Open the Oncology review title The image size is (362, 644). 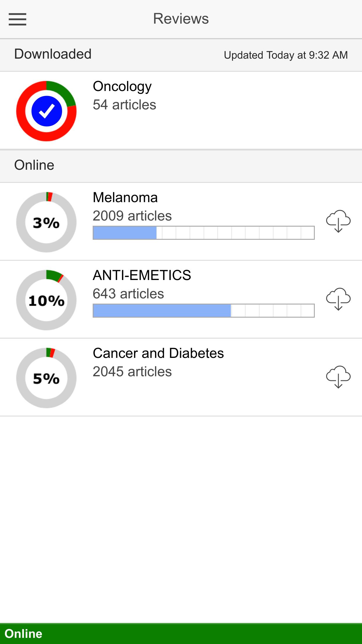pyautogui.click(x=122, y=87)
